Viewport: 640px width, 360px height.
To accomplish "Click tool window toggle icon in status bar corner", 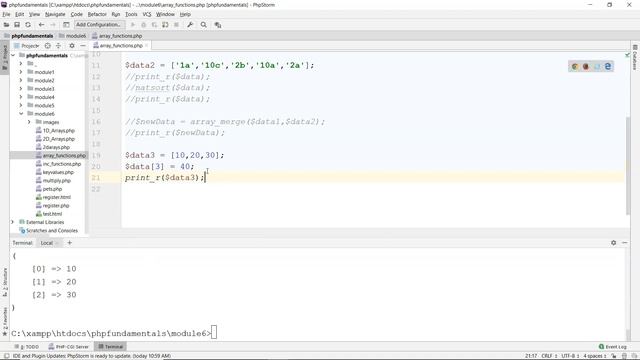I will 6,356.
